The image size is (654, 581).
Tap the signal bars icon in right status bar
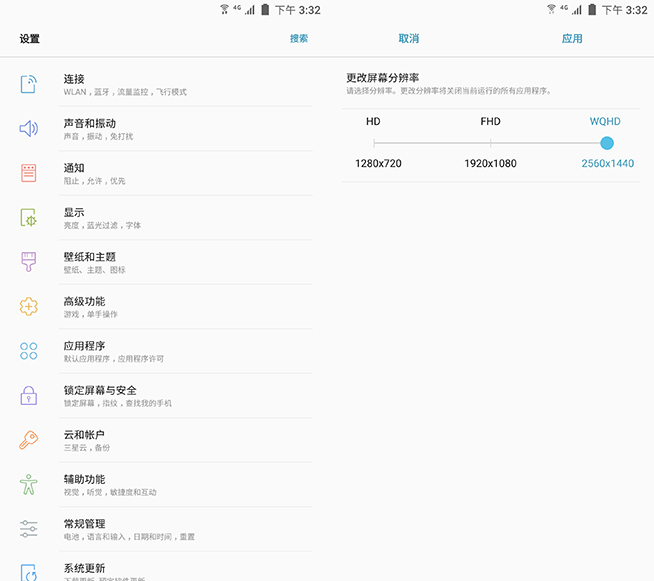(577, 10)
